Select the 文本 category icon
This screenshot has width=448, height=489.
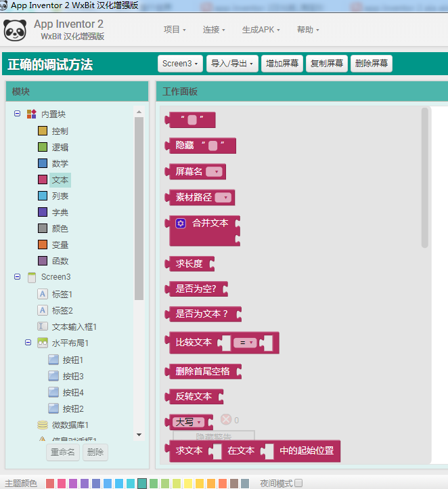coord(43,179)
